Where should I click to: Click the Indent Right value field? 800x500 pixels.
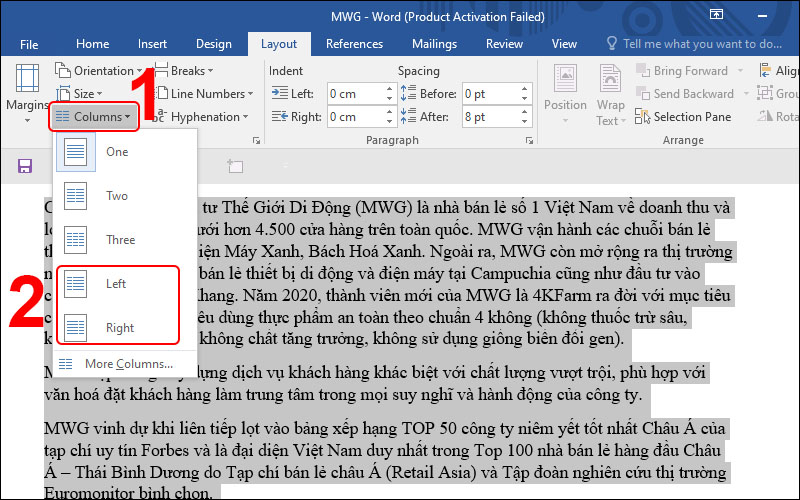(x=356, y=117)
